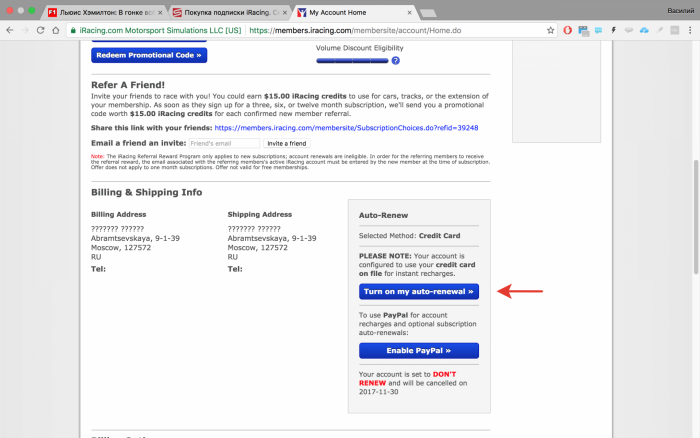Open Chrome's three-dot menu

[x=690, y=30]
